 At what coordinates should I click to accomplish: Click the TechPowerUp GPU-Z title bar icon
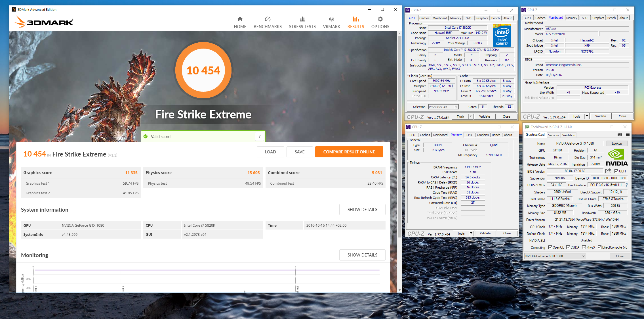click(527, 127)
